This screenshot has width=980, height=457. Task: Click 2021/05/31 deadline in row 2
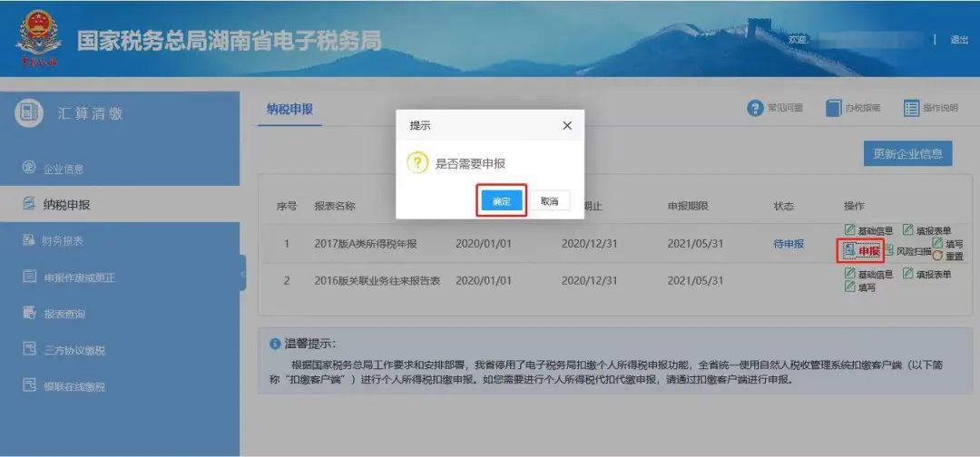click(x=695, y=281)
